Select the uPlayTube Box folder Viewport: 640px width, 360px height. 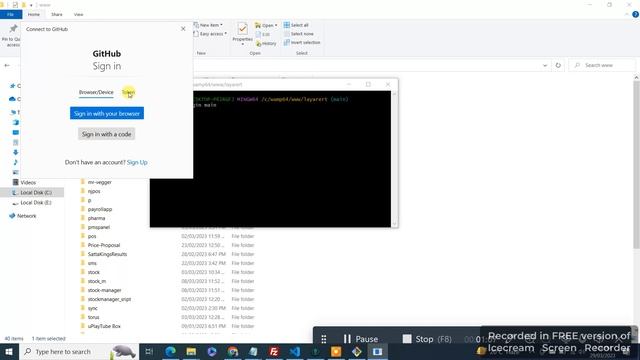[x=104, y=326]
